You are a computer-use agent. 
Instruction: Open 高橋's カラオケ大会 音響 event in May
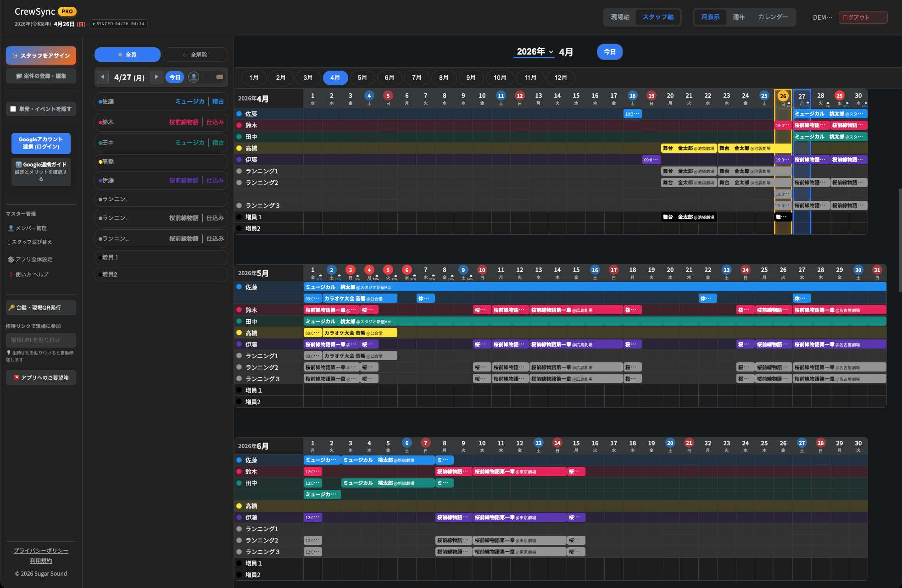(x=360, y=333)
